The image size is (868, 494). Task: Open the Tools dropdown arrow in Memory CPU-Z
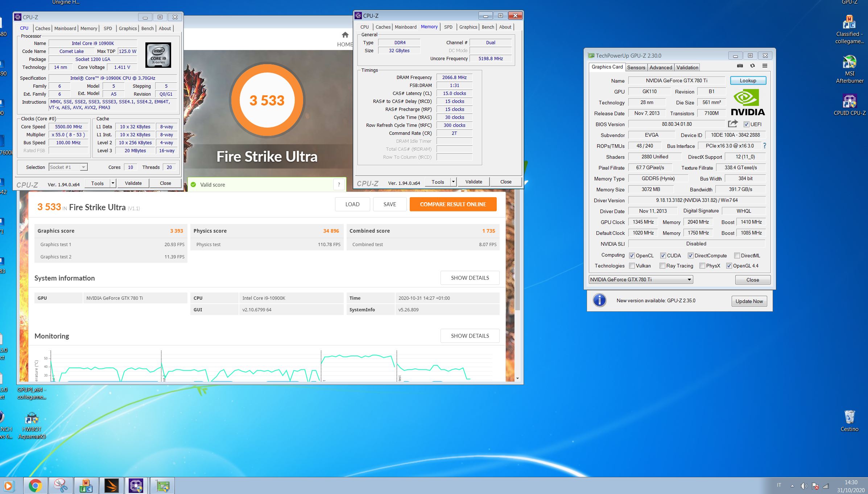453,182
